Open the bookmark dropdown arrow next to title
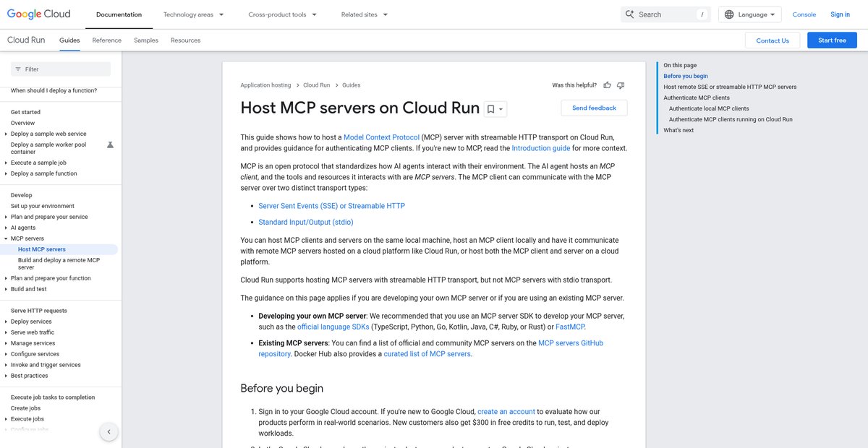This screenshot has width=868, height=448. click(501, 110)
